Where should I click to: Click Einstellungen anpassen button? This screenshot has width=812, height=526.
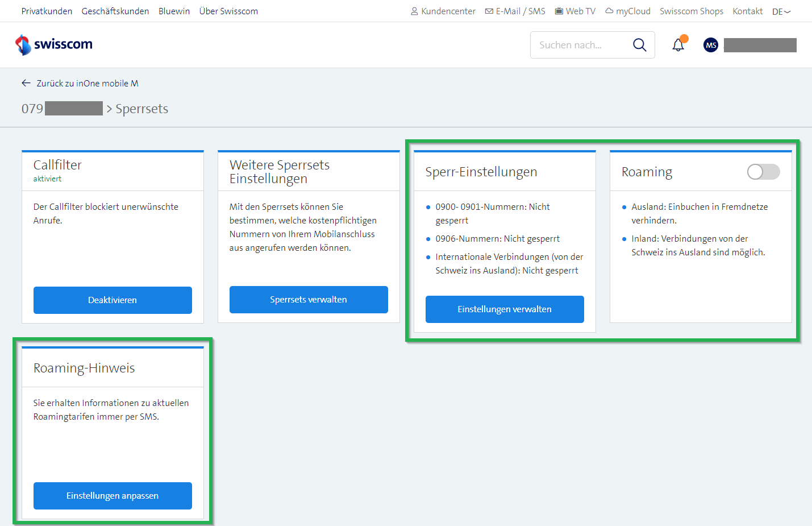coord(113,495)
